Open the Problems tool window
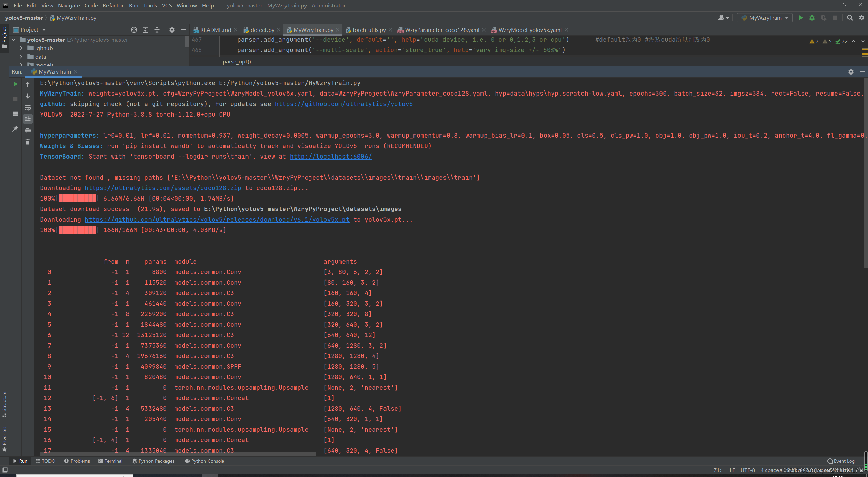 click(x=77, y=461)
